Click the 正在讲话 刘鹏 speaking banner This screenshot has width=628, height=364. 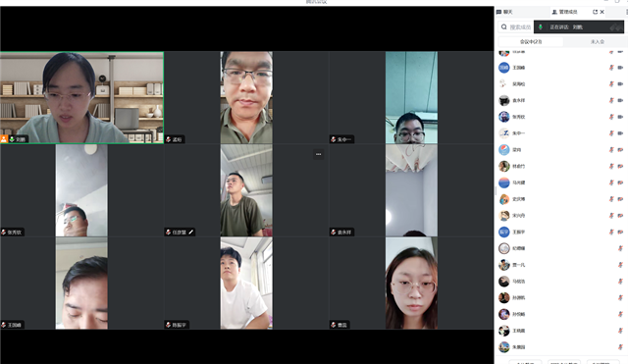[x=579, y=26]
